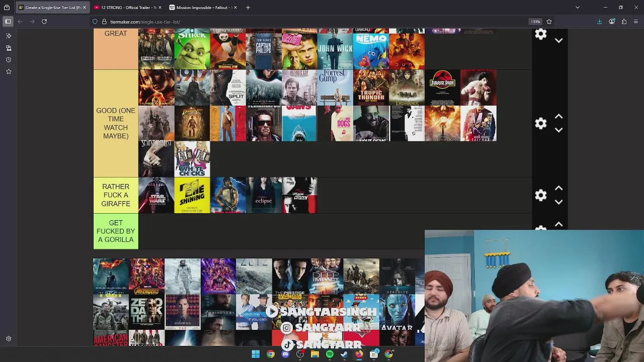The image size is (644, 362).
Task: Open Steam from the taskbar
Action: coord(344,354)
